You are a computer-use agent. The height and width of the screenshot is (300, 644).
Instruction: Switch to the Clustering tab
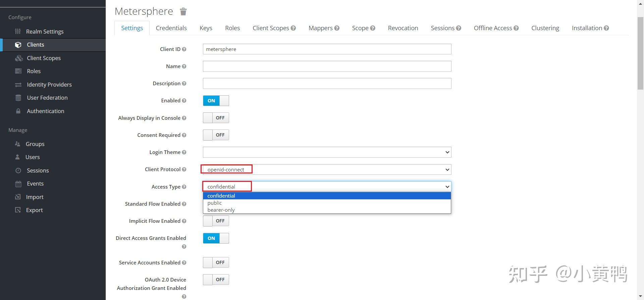(545, 28)
